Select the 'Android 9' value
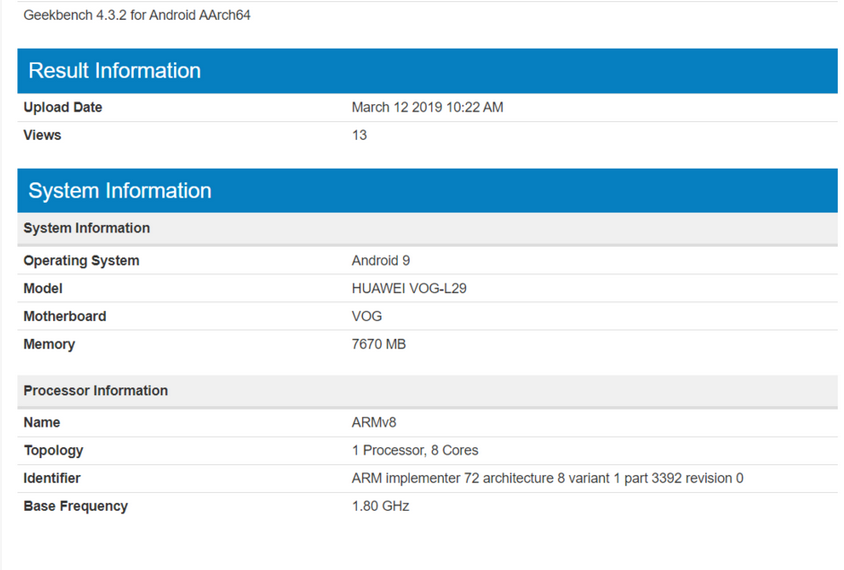The height and width of the screenshot is (570, 844). (381, 261)
